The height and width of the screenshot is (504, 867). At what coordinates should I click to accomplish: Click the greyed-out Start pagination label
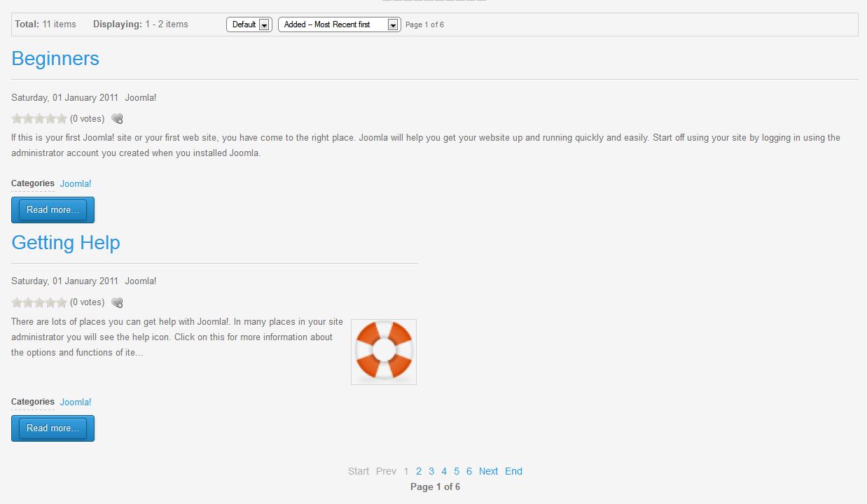[x=359, y=471]
